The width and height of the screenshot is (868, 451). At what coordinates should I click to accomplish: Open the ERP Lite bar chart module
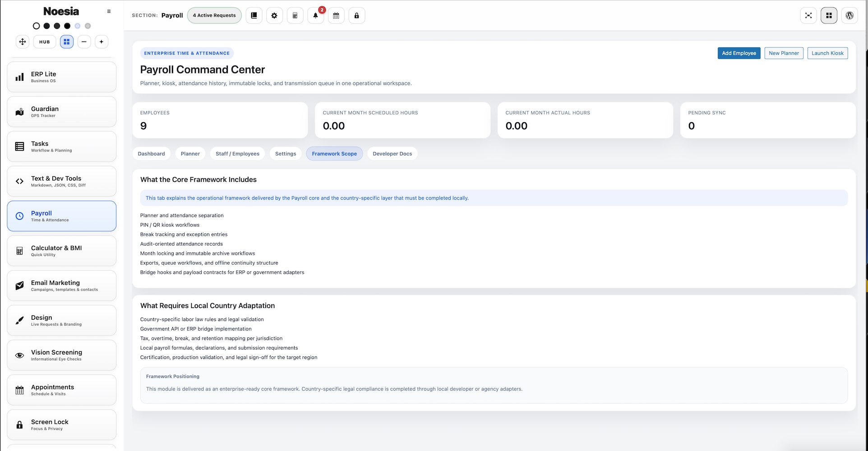[x=62, y=77]
